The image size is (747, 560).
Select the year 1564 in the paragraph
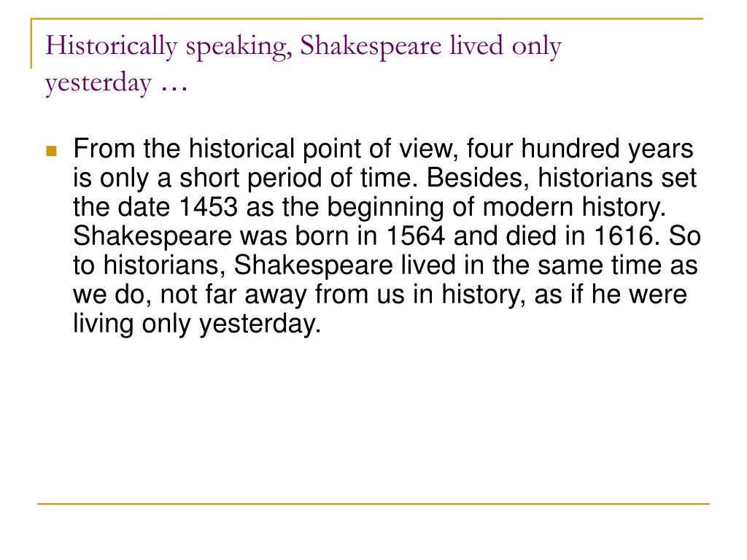[415, 236]
